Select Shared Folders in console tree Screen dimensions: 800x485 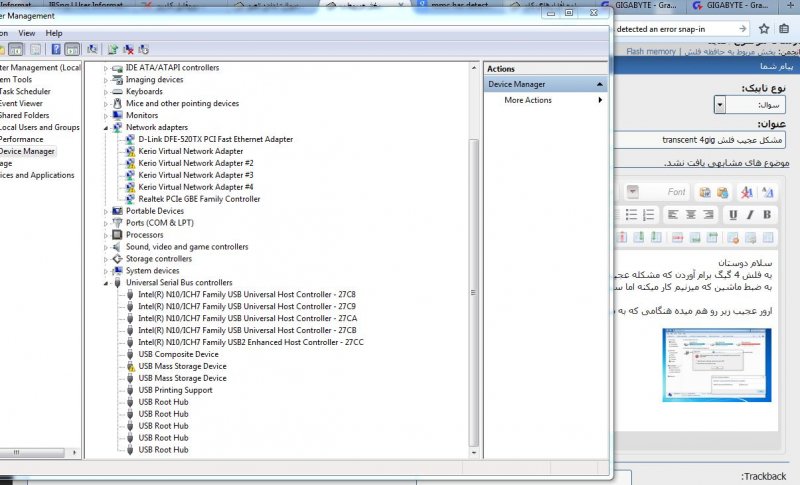click(x=24, y=115)
